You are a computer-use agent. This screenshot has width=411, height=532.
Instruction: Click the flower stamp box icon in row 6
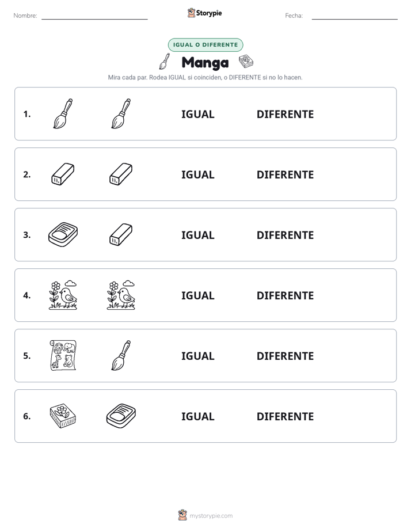(x=63, y=416)
